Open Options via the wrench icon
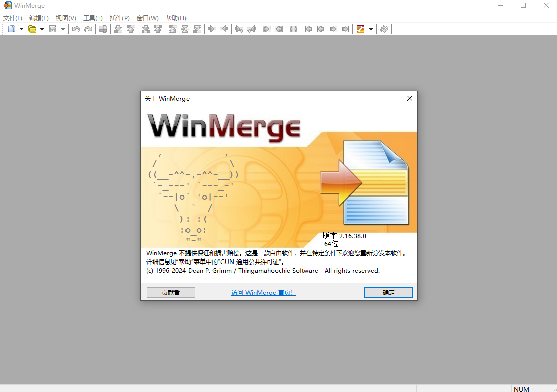Screen dimensions: 557x392 click(x=360, y=29)
